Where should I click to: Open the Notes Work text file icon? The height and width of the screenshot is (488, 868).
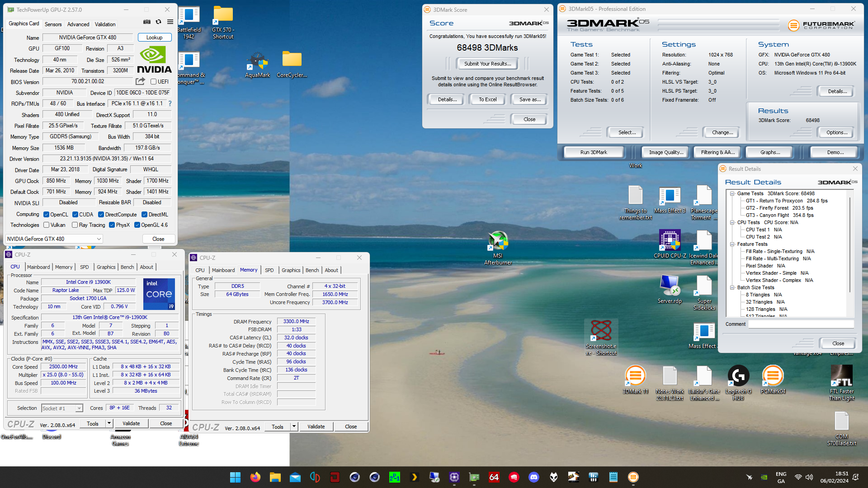(670, 383)
